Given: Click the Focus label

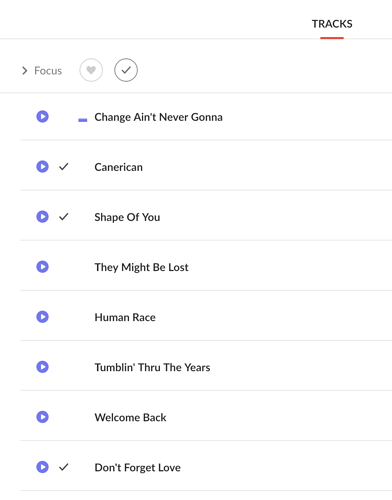Looking at the screenshot, I should tap(48, 71).
